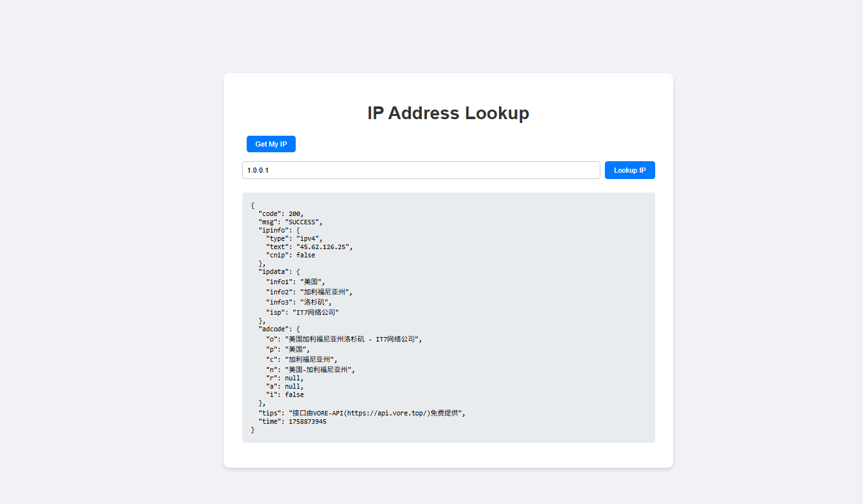Click the "o" full location string line

(344, 340)
